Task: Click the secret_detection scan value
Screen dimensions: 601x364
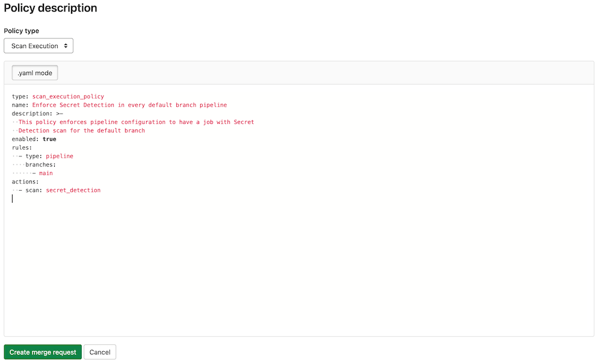Action: point(73,190)
